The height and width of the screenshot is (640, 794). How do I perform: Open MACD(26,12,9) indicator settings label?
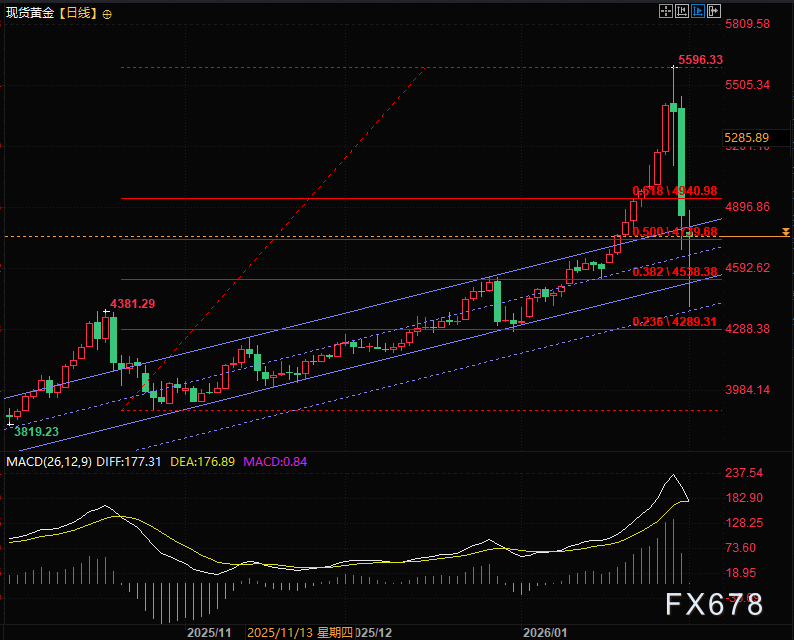[45, 461]
